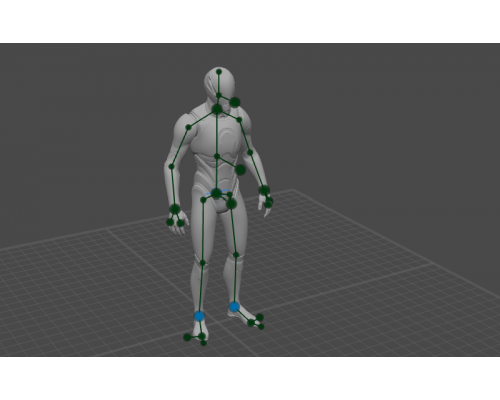Select the character's left elbow joint
Image resolution: width=500 pixels, height=400 pixels.
click(x=250, y=153)
